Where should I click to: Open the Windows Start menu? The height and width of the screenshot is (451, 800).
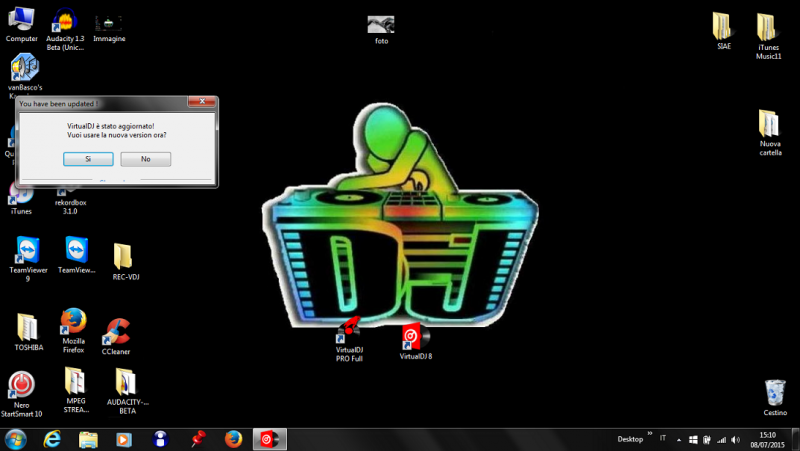pos(17,439)
